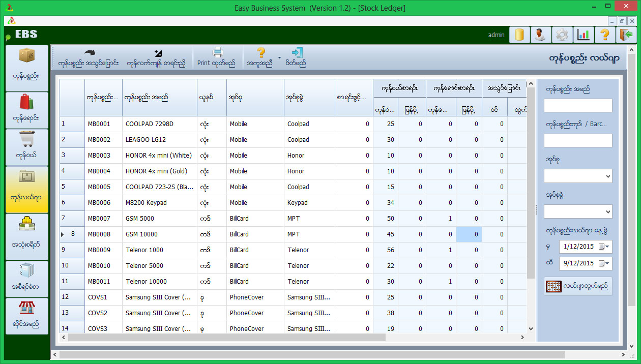Screen dimensions: 641x364
Task: Click the grid vertical scrollbar up arrow
Action: pos(531,83)
